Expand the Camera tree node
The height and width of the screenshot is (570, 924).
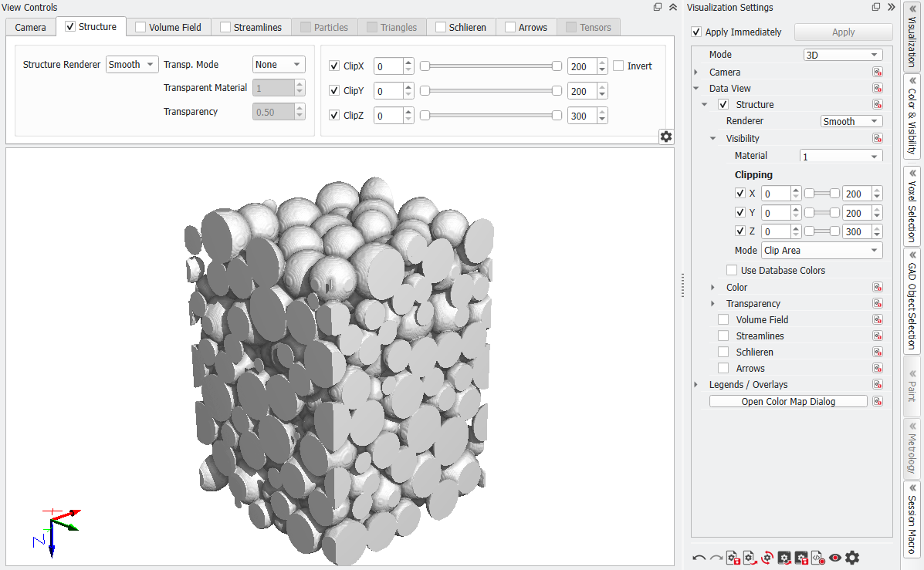coord(696,72)
